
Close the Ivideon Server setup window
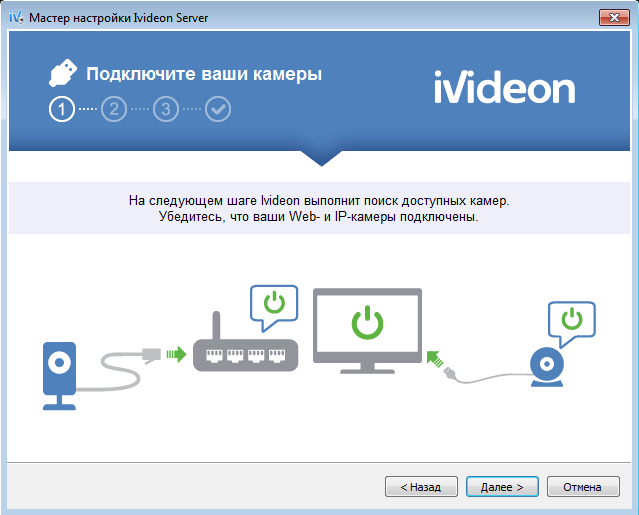614,18
